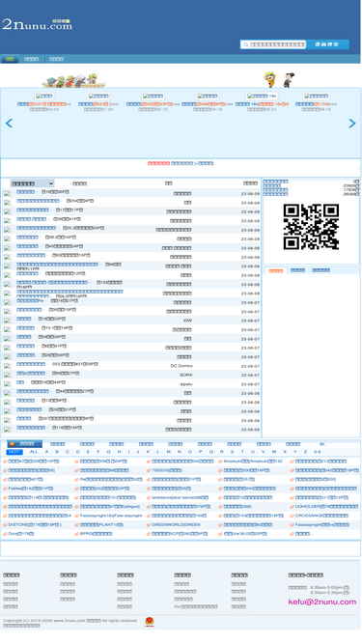Click the Naruto chibi character image

click(x=269, y=80)
